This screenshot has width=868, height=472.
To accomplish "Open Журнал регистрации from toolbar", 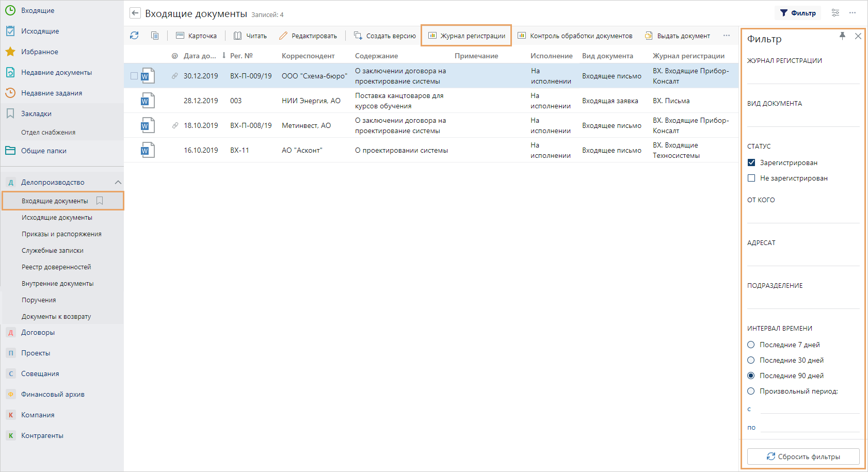I will [467, 36].
